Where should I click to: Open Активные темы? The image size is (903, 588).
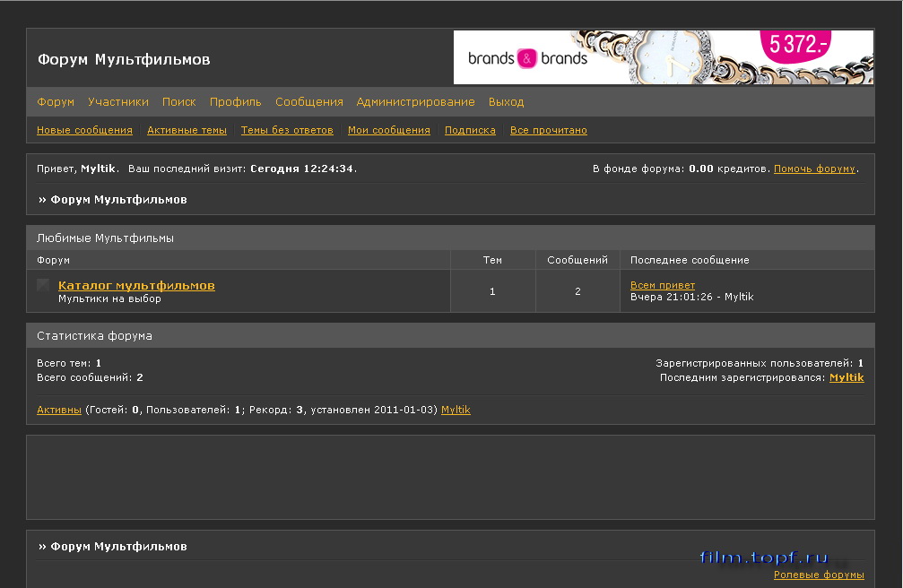[x=187, y=129]
